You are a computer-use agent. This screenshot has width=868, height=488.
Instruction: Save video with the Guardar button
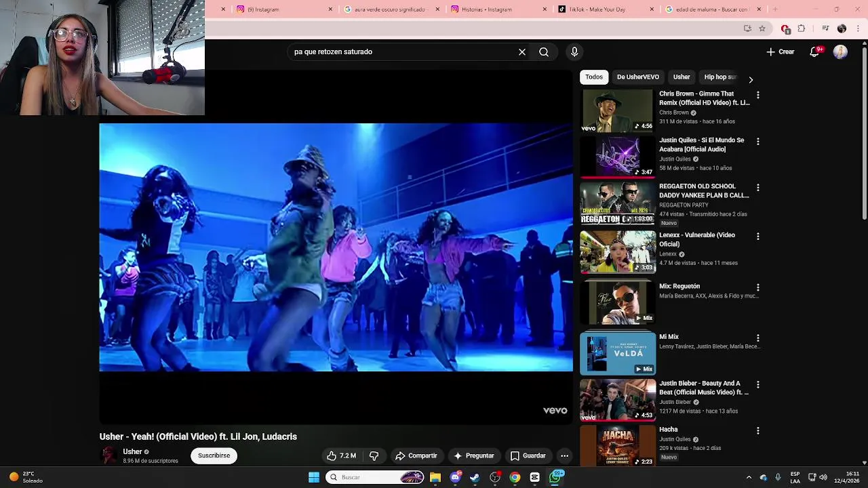coord(528,456)
